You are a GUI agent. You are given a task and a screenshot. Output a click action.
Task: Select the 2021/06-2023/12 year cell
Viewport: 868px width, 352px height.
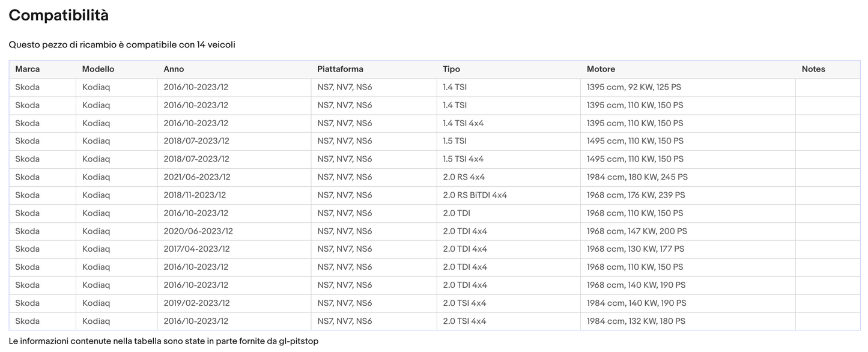tap(197, 177)
